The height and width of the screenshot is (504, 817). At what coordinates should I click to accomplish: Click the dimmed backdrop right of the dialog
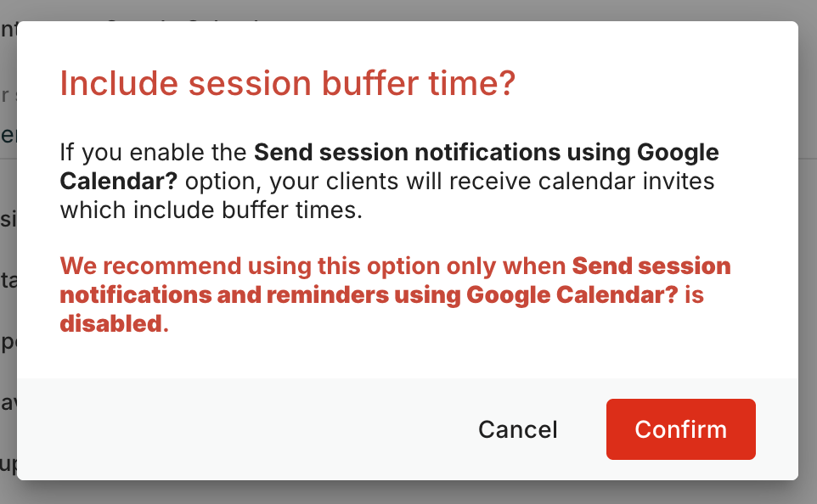pyautogui.click(x=808, y=255)
